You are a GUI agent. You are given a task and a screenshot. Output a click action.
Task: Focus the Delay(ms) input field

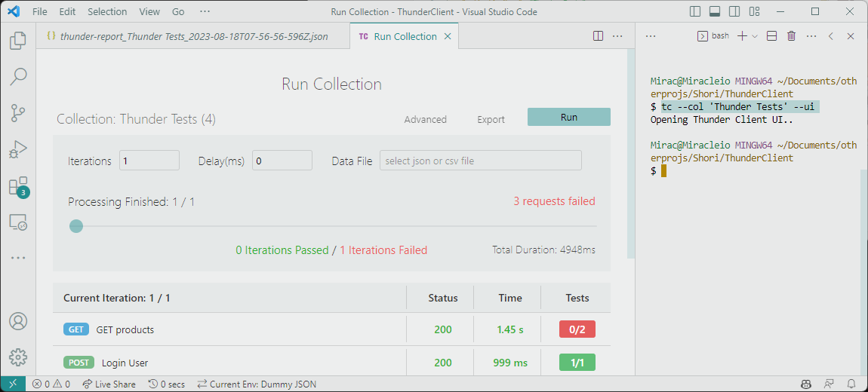282,161
